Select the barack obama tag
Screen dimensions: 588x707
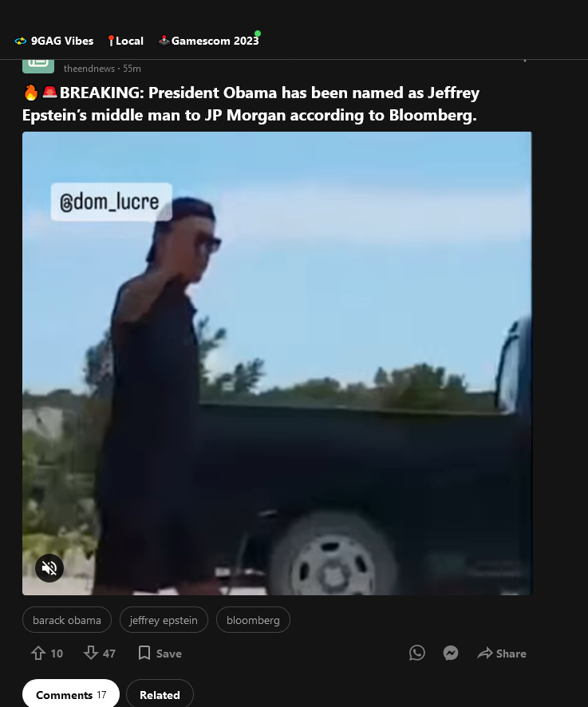pyautogui.click(x=67, y=620)
